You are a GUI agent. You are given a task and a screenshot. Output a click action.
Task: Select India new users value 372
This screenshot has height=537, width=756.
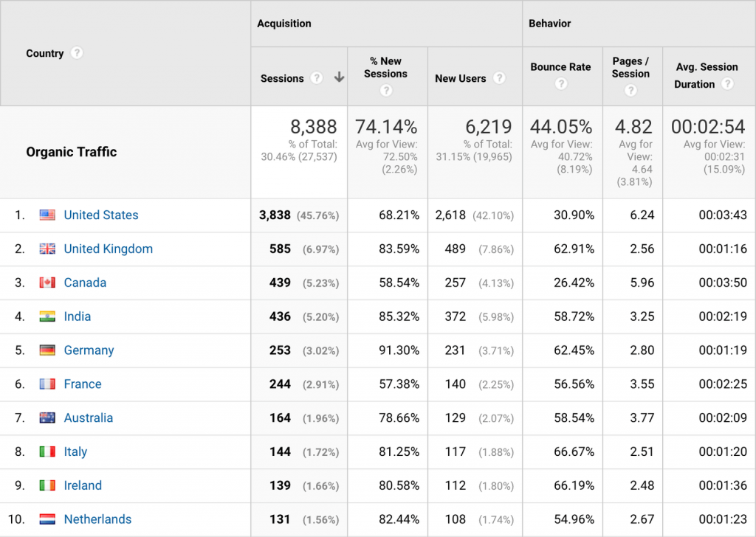(x=455, y=316)
